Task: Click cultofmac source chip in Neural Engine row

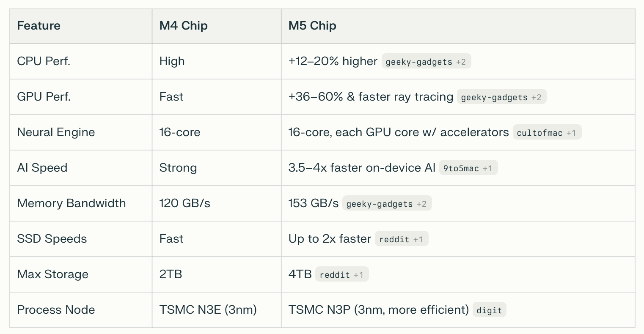Action: click(x=547, y=132)
